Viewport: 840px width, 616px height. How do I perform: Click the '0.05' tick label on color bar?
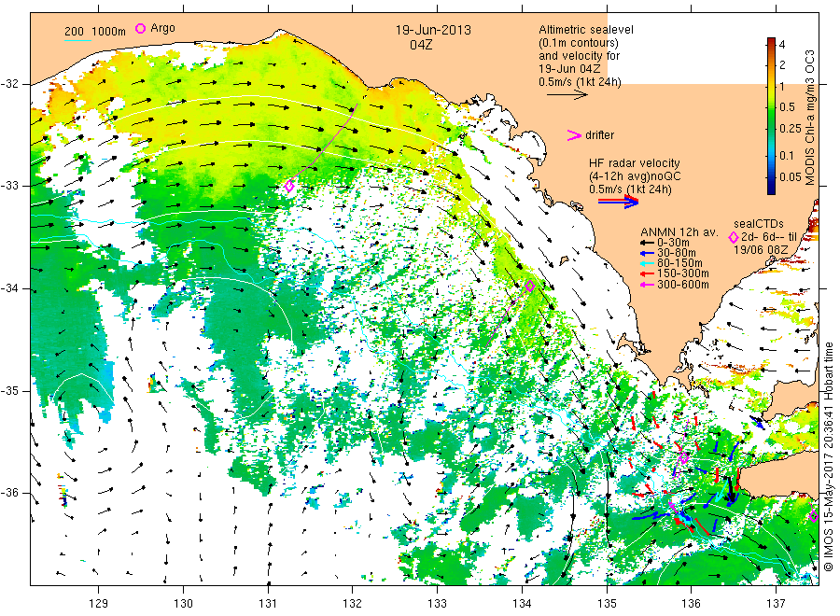click(791, 176)
